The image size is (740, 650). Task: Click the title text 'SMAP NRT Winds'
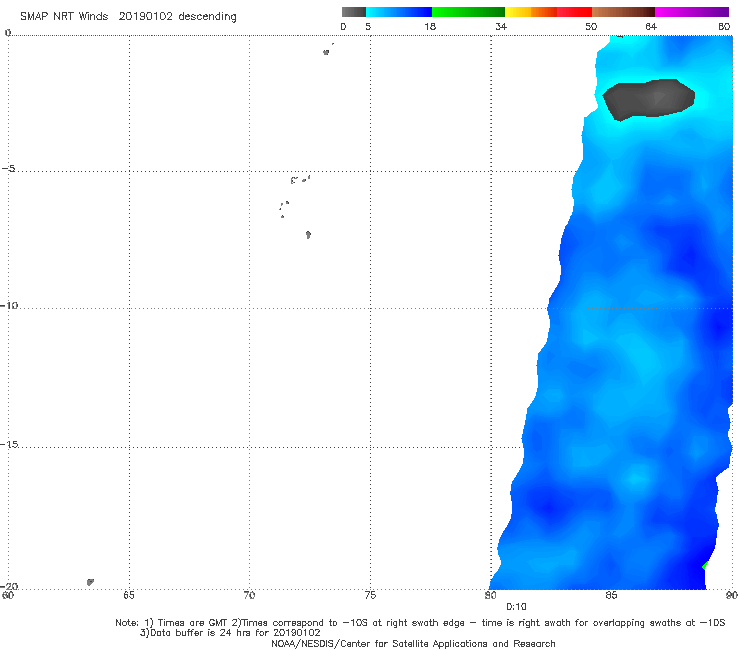click(x=64, y=16)
